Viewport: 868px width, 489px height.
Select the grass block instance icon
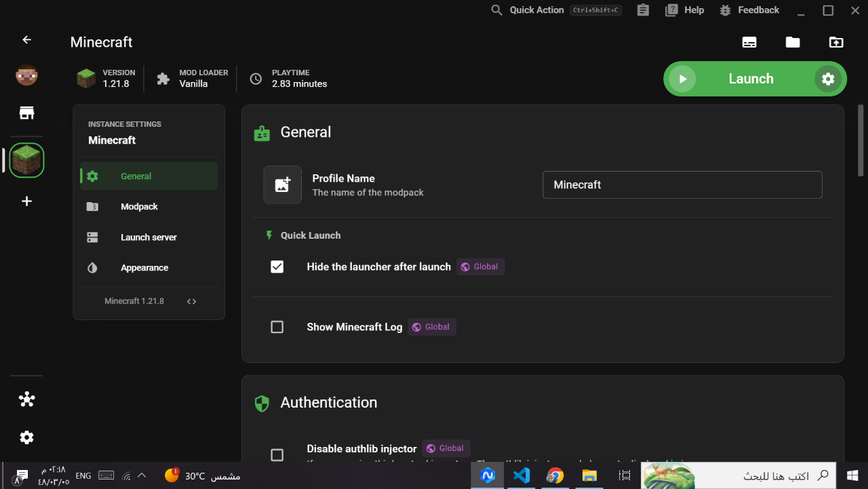27,160
